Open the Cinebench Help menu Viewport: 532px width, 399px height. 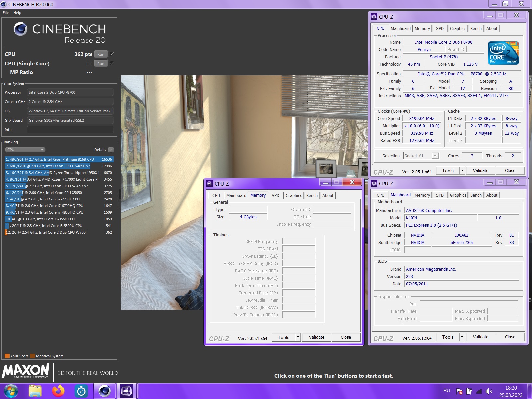[17, 13]
